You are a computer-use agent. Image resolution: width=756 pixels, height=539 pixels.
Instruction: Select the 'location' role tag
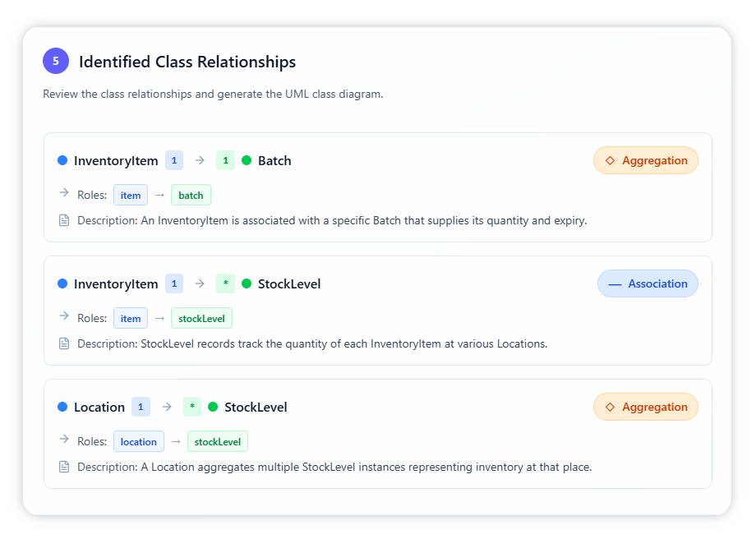tap(138, 441)
